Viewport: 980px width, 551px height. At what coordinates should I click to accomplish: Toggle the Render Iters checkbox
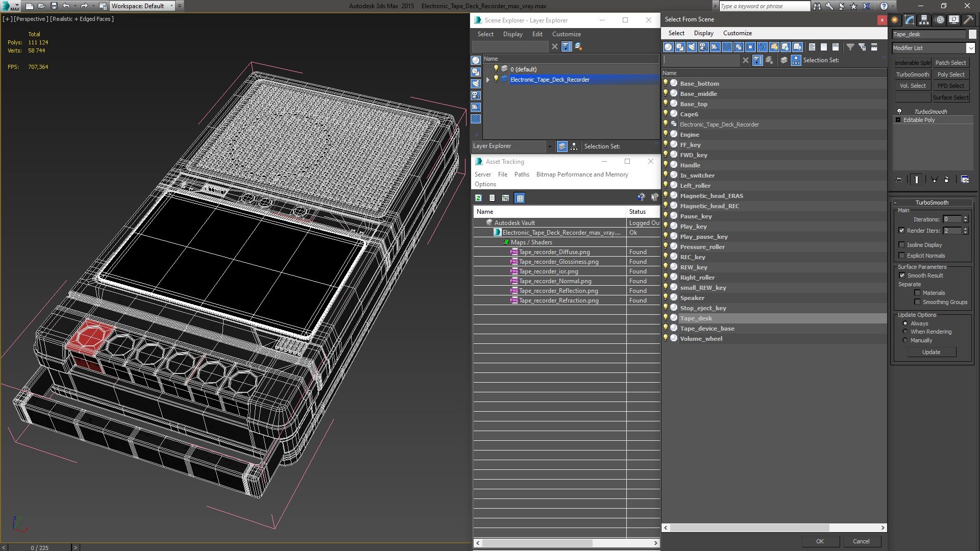901,231
